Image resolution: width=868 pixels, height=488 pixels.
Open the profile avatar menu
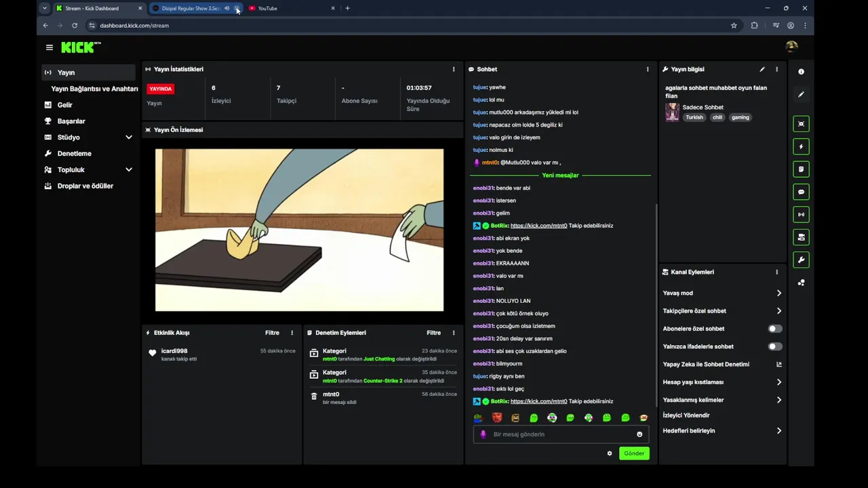(791, 46)
